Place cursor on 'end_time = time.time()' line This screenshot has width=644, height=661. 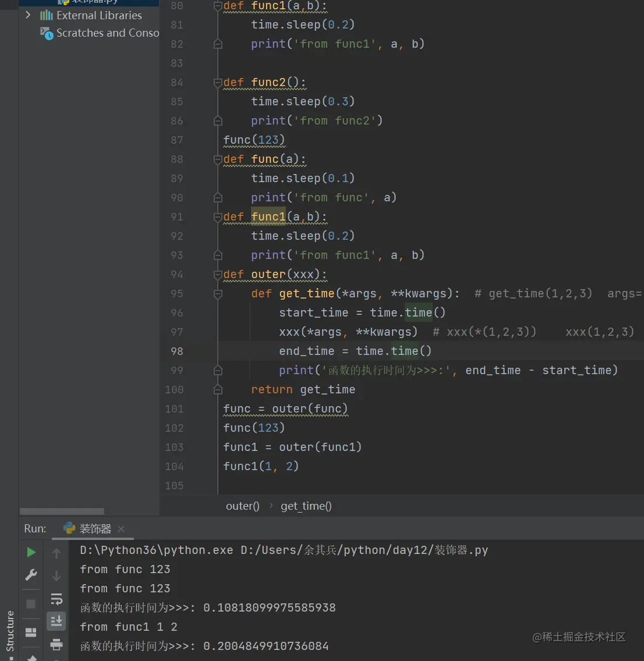coord(355,351)
